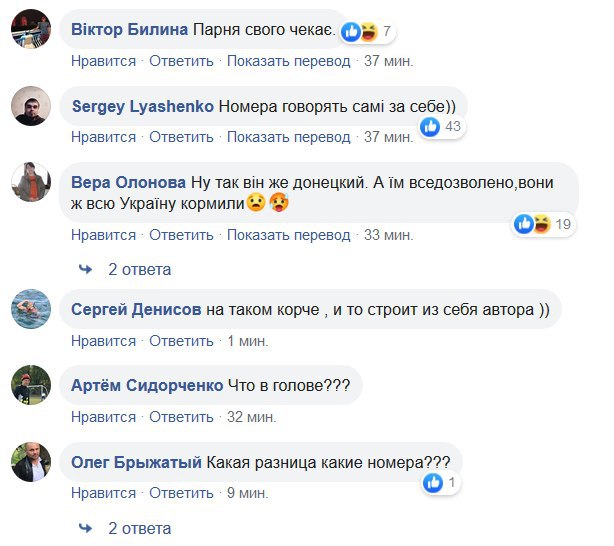Click Вера Олонова's name link
This screenshot has height=546, width=614.
click(x=129, y=183)
